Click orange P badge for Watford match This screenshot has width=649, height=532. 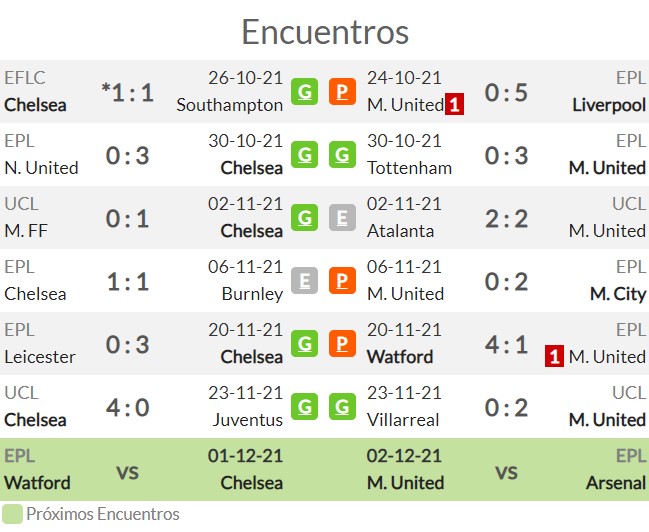tap(342, 343)
